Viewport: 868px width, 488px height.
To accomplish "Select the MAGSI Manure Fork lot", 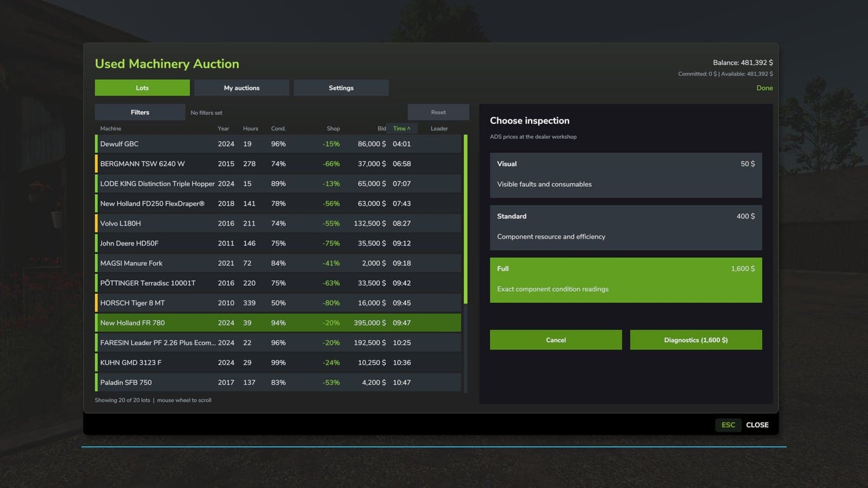I will [278, 263].
